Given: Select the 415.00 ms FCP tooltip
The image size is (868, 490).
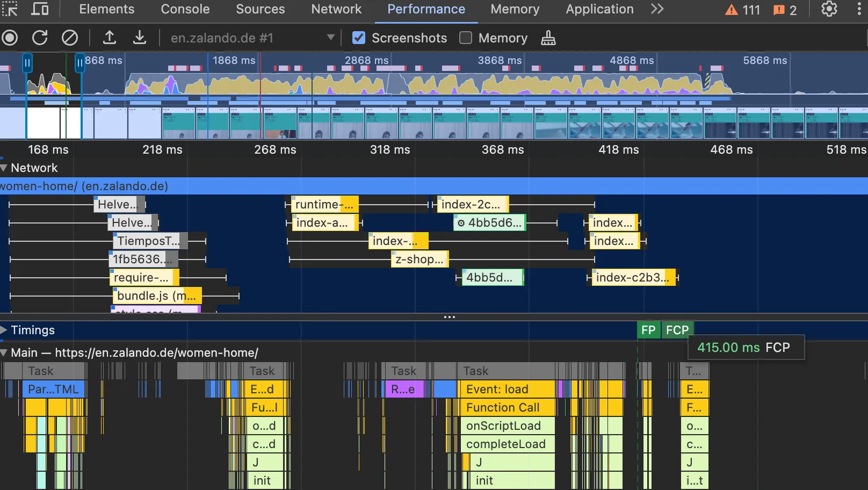Looking at the screenshot, I should click(x=746, y=347).
